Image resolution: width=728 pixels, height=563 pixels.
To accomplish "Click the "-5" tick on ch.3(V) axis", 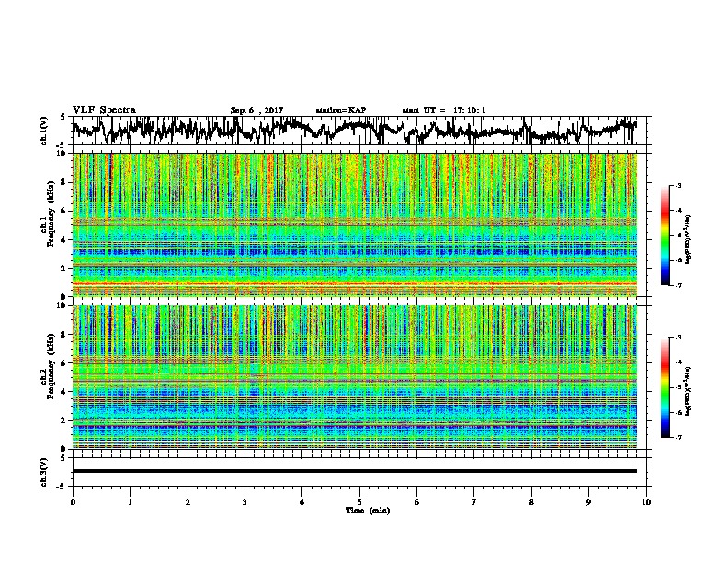I will [x=61, y=487].
